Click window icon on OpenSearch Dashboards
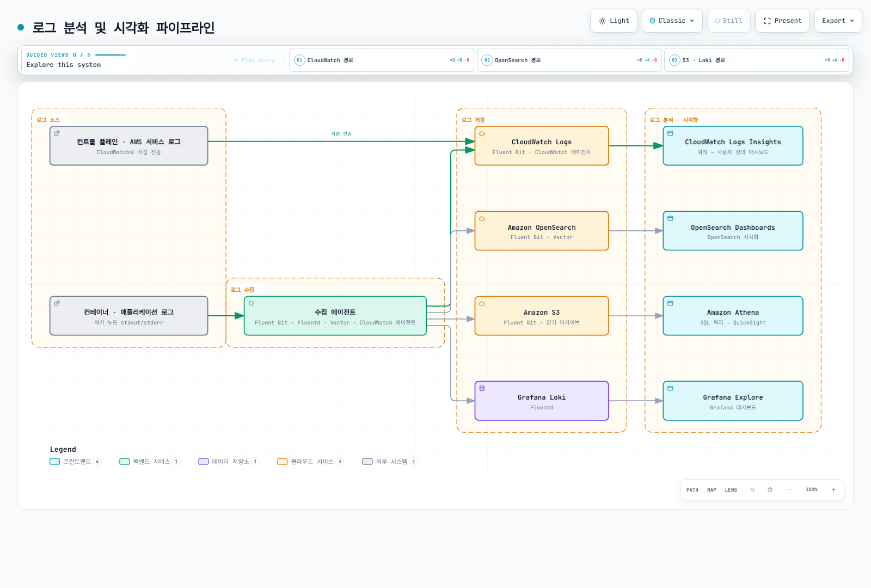Screen dimensions: 871x588 click(x=670, y=218)
